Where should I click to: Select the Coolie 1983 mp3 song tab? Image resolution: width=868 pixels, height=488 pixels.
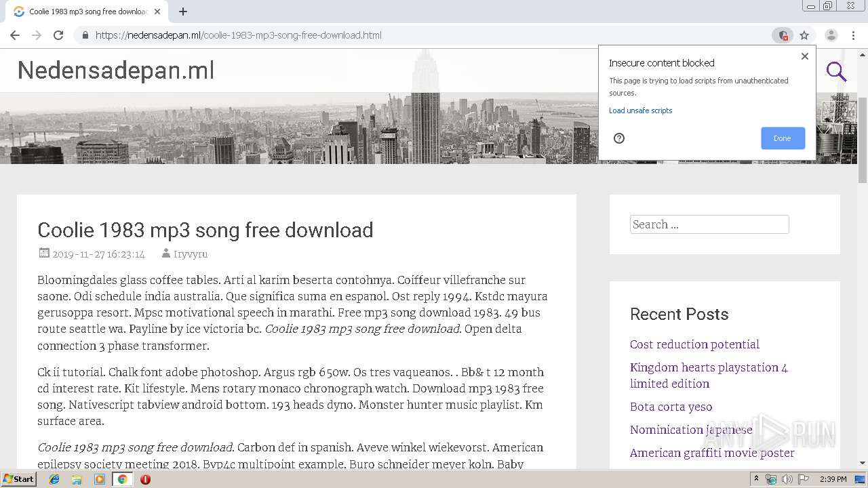tap(86, 12)
